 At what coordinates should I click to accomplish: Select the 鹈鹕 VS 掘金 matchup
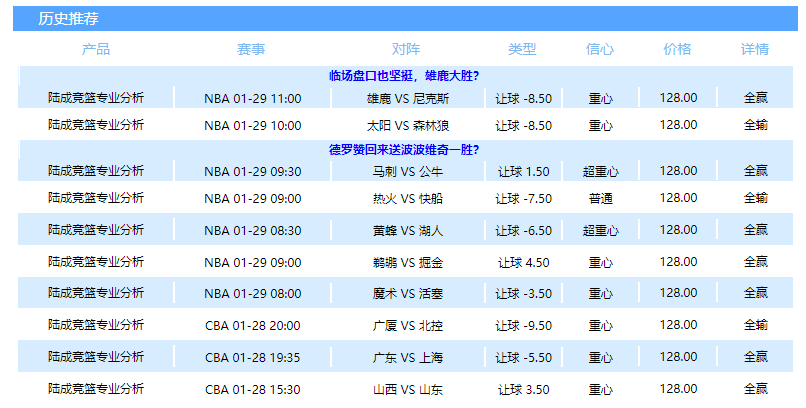tap(407, 263)
